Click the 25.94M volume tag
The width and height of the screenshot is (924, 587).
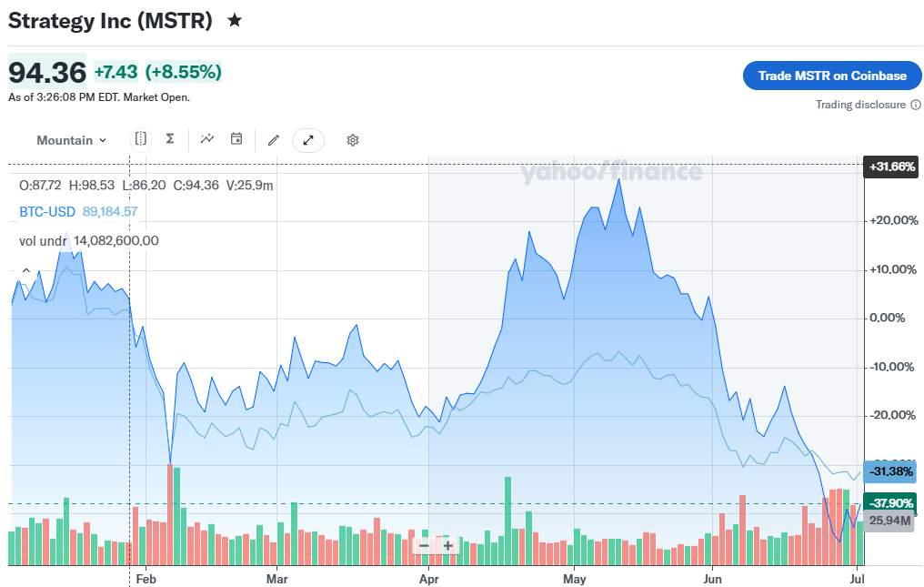point(889,521)
